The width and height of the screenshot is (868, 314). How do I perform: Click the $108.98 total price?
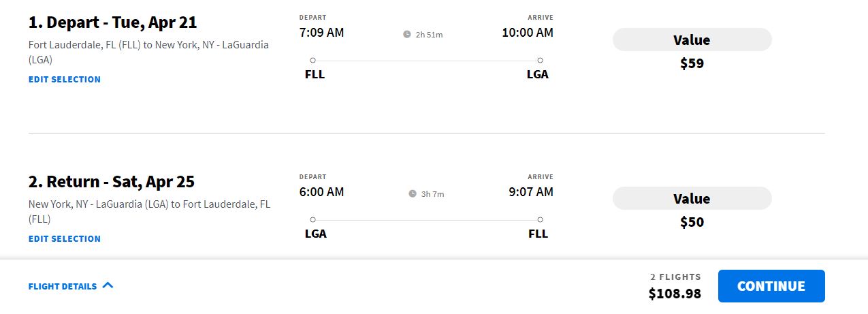[675, 294]
